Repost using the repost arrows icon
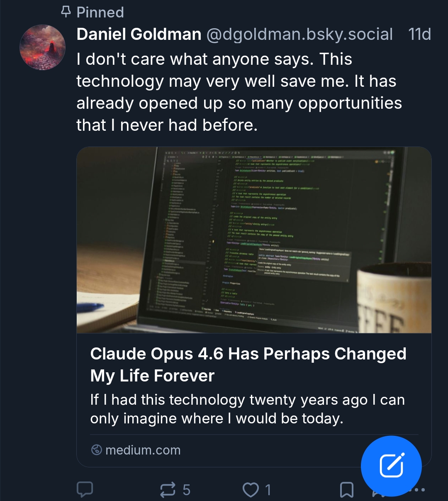This screenshot has height=501, width=448. (x=168, y=490)
